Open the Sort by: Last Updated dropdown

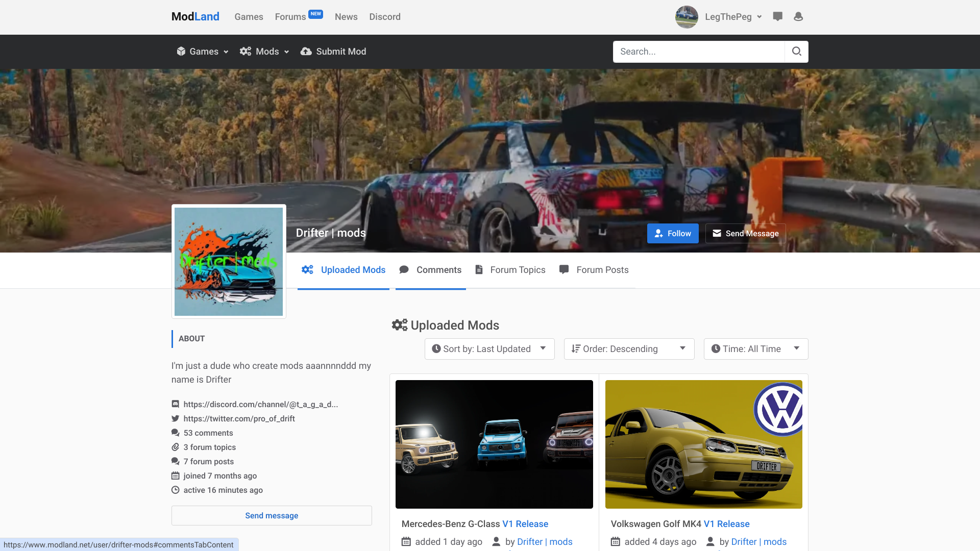(489, 349)
